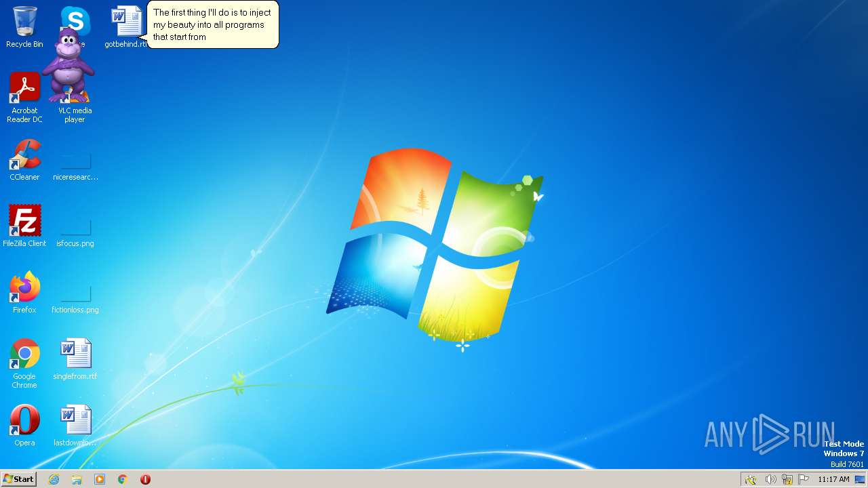This screenshot has width=868, height=488.
Task: Select the isfocus.png file
Action: [75, 233]
